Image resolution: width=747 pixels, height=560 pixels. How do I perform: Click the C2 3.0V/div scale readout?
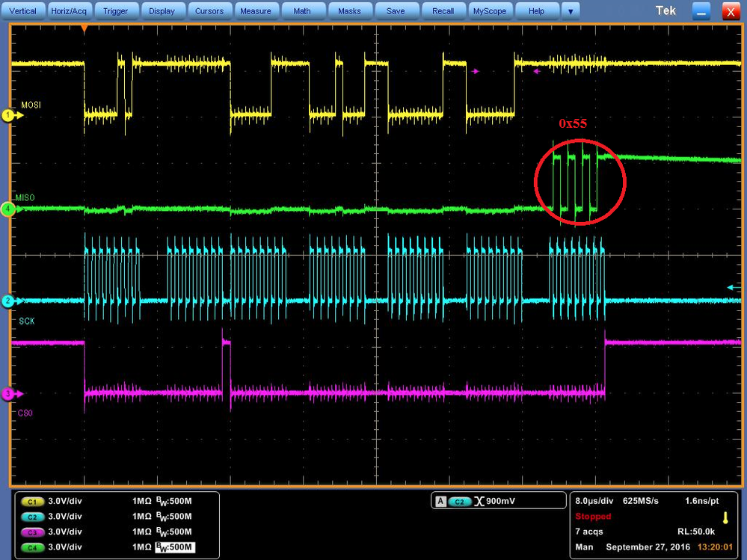click(65, 517)
